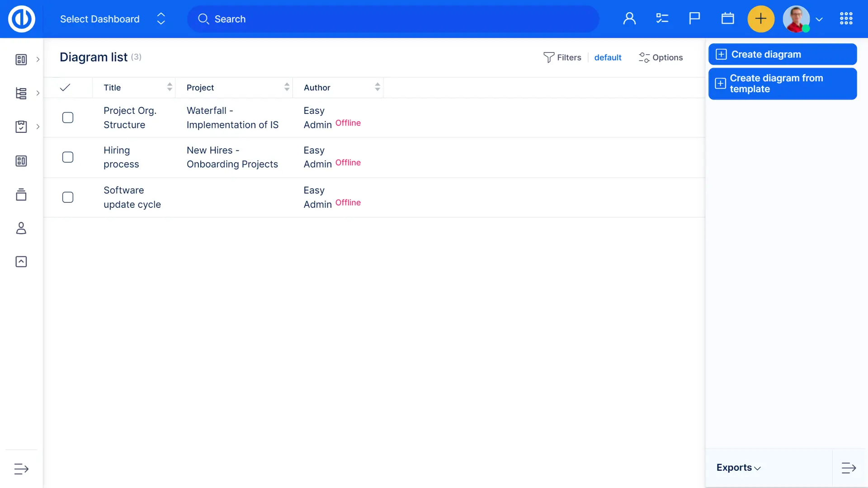
Task: Expand the user avatar menu chevron
Action: pos(819,19)
